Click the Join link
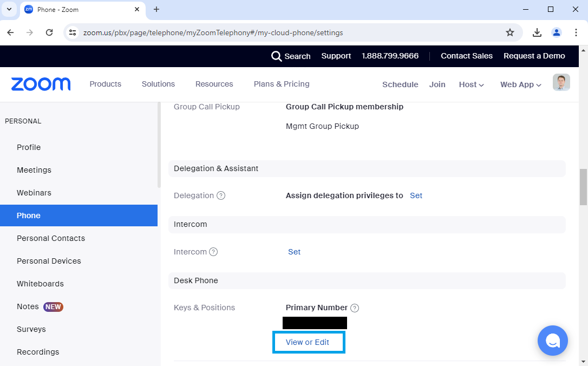Viewport: 588px width, 366px height. point(437,85)
